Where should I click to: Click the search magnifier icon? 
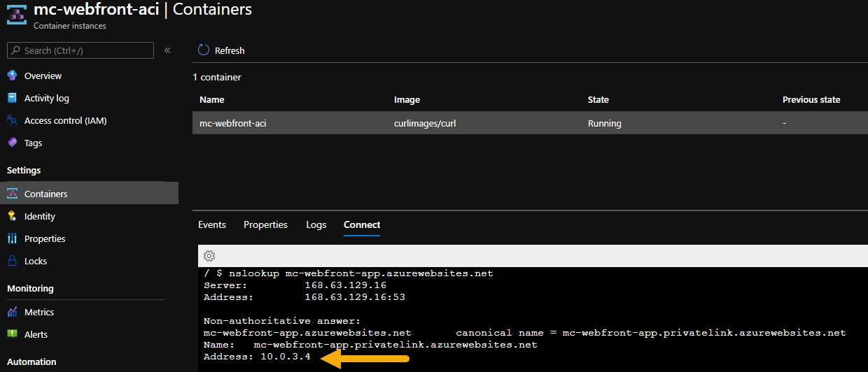pos(15,50)
